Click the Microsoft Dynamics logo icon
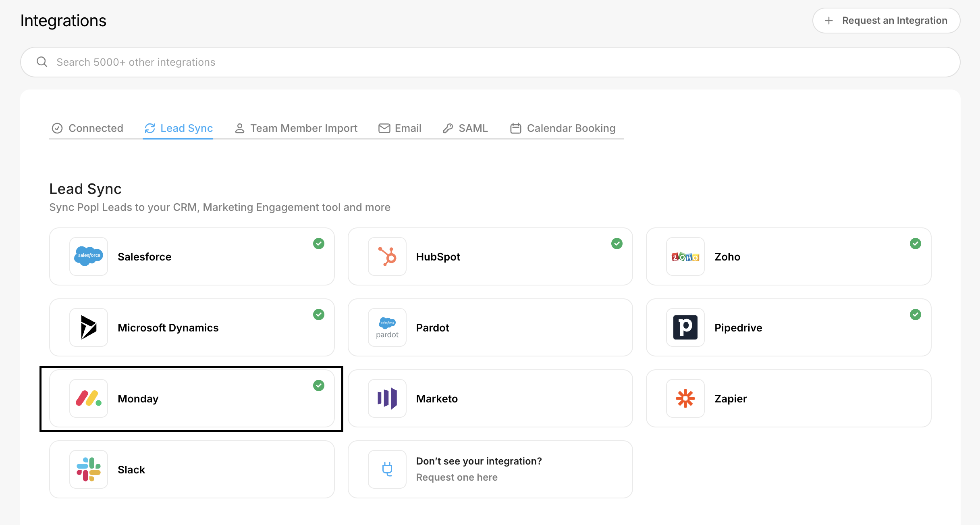 coord(89,327)
